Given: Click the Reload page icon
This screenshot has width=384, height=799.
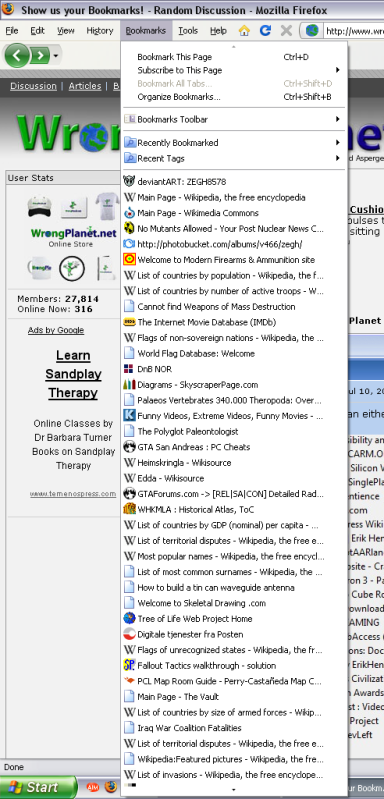Looking at the screenshot, I should tap(265, 31).
